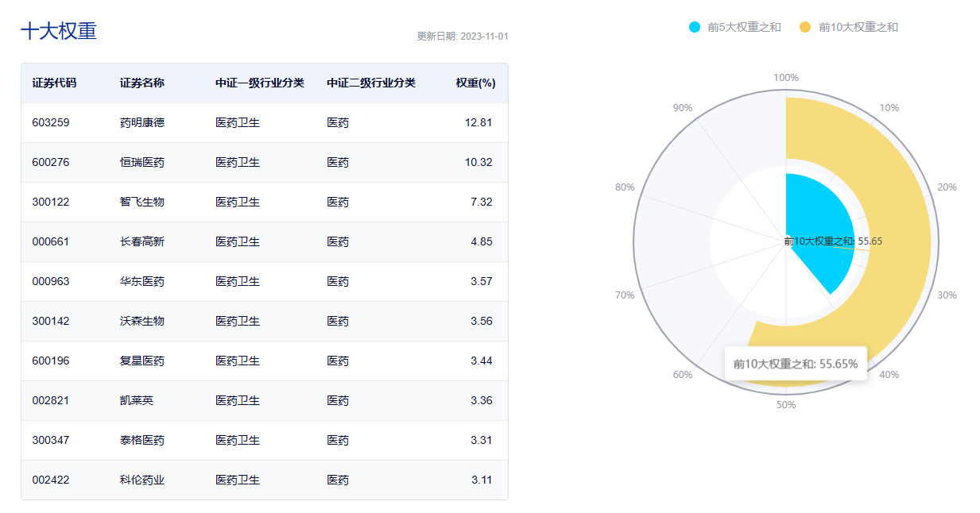Image resolution: width=980 pixels, height=513 pixels.
Task: Click the yellow legend dot
Action: [805, 27]
